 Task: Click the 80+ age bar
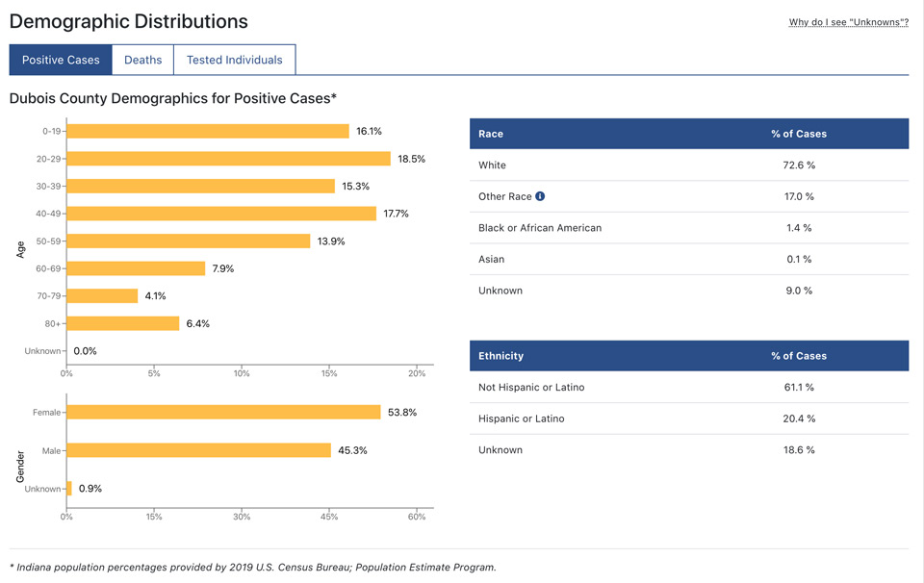[x=123, y=323]
